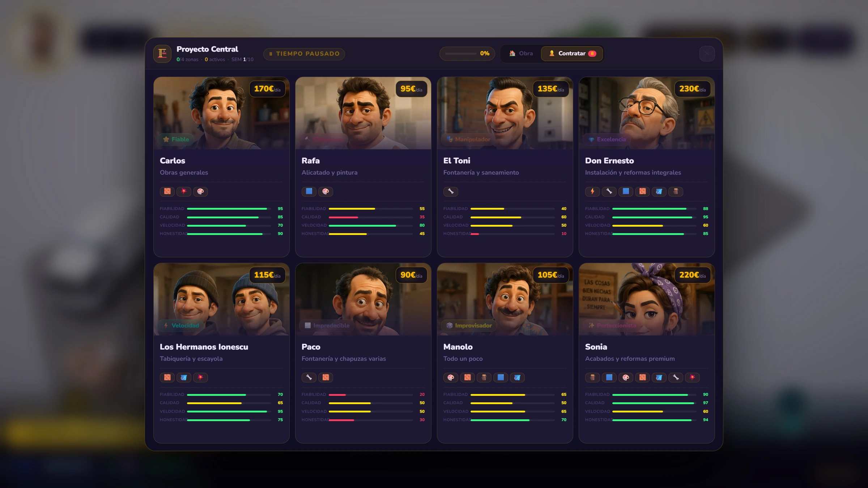Close the Proyecto Central dialog

coord(707,53)
